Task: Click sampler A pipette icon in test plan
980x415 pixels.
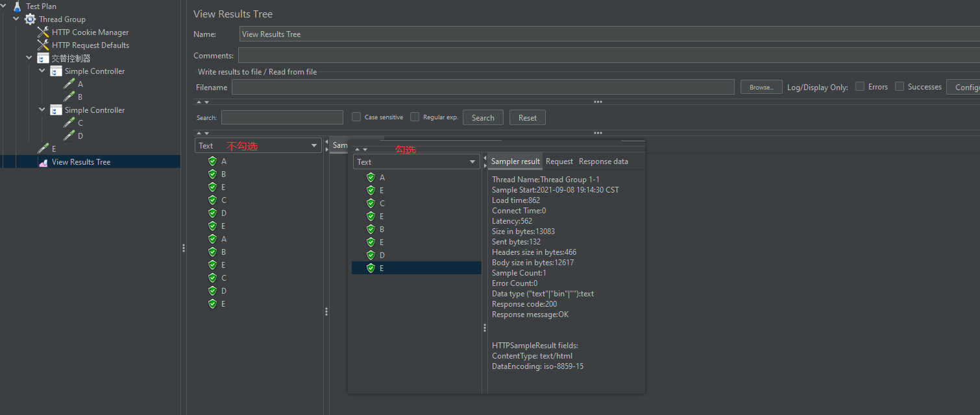Action: [x=69, y=84]
